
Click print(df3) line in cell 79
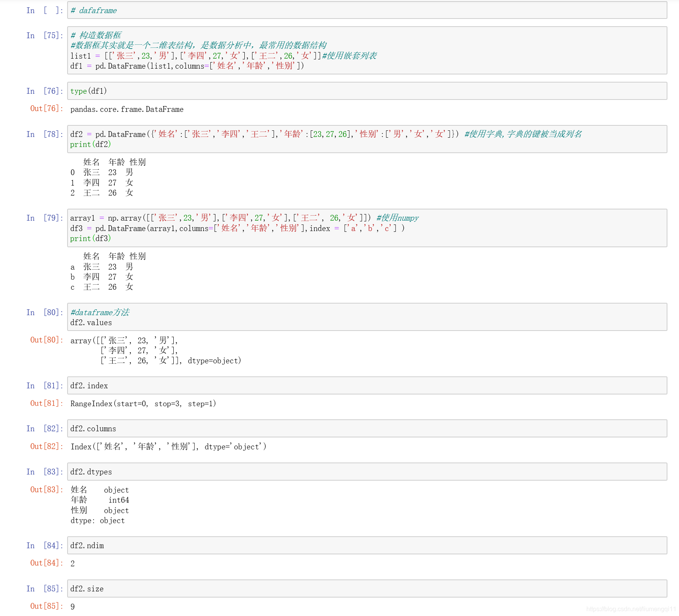click(91, 238)
